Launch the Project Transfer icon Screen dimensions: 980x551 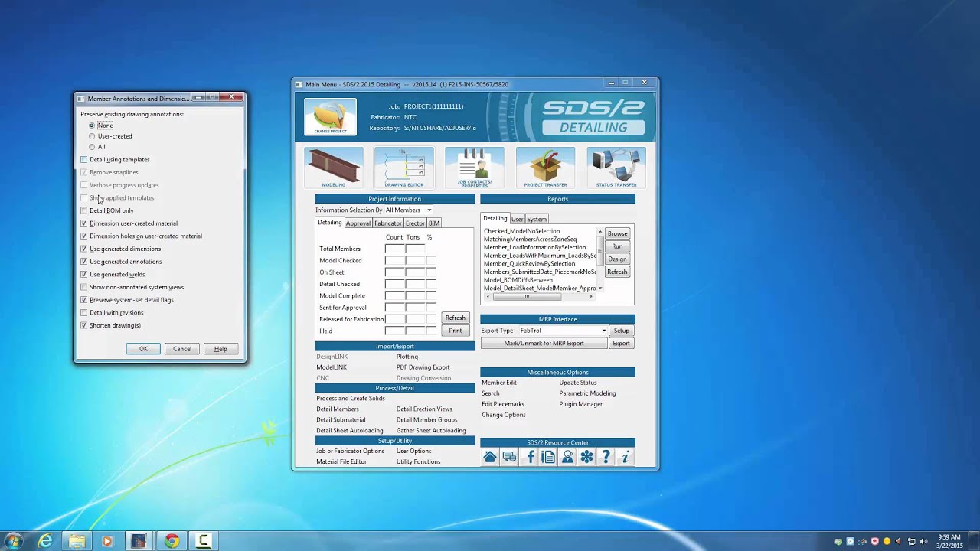[545, 168]
